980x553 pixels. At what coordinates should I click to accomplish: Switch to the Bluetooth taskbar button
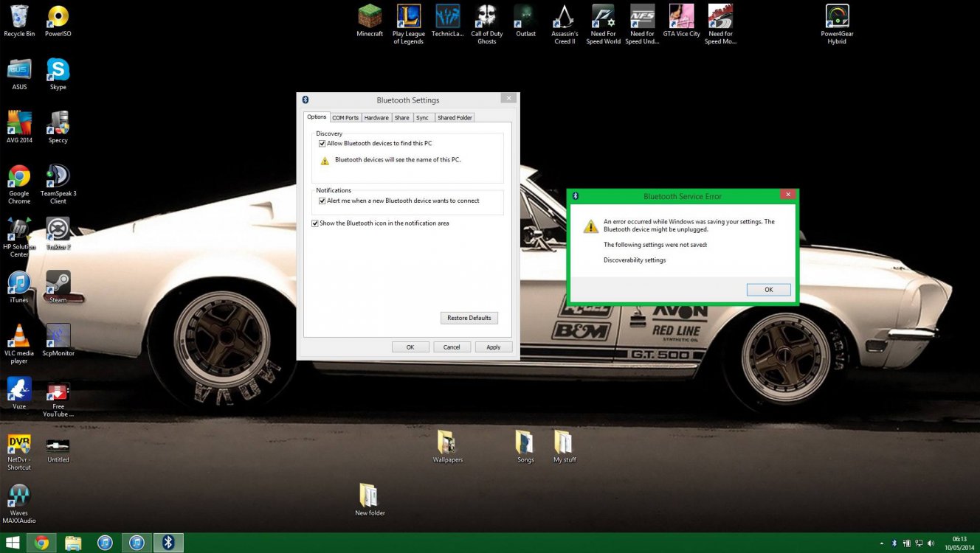[x=168, y=543]
